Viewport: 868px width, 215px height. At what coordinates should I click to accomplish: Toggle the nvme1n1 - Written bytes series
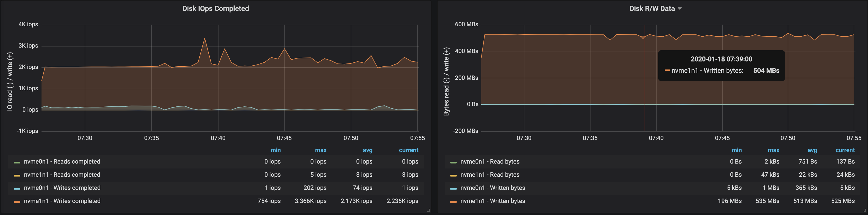point(493,201)
